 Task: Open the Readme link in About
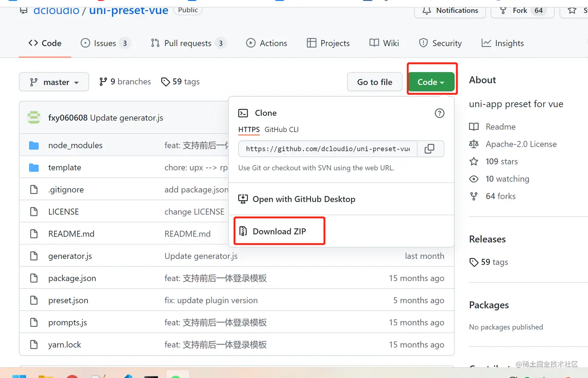(500, 127)
